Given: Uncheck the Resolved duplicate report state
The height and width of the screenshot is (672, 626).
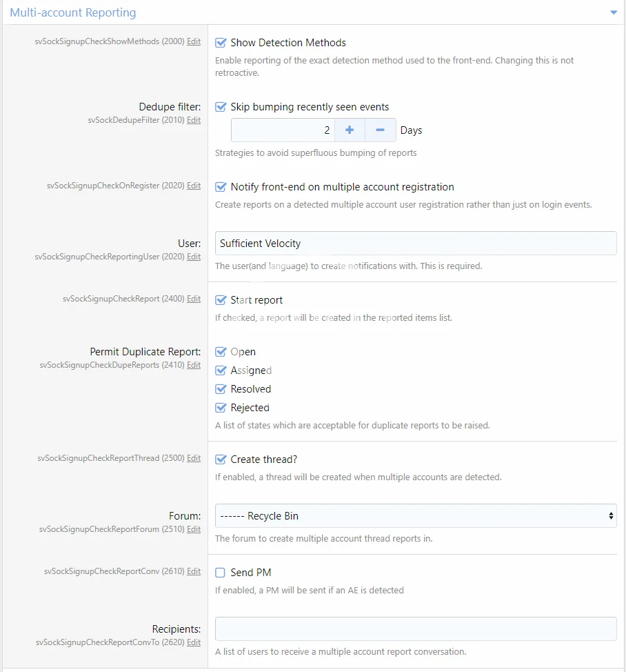Looking at the screenshot, I should click(x=221, y=389).
